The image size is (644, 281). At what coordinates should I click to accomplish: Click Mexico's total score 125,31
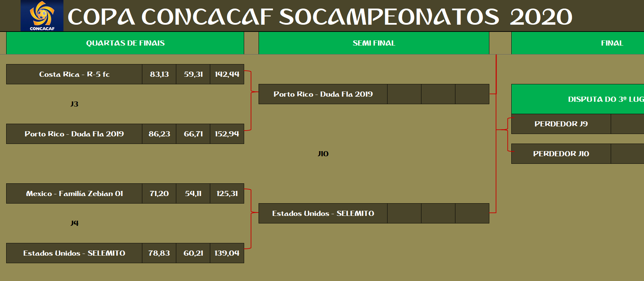click(227, 194)
